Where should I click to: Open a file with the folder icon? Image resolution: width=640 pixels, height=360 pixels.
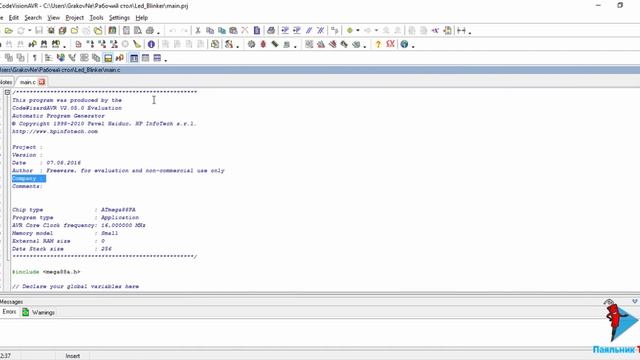coord(9,31)
